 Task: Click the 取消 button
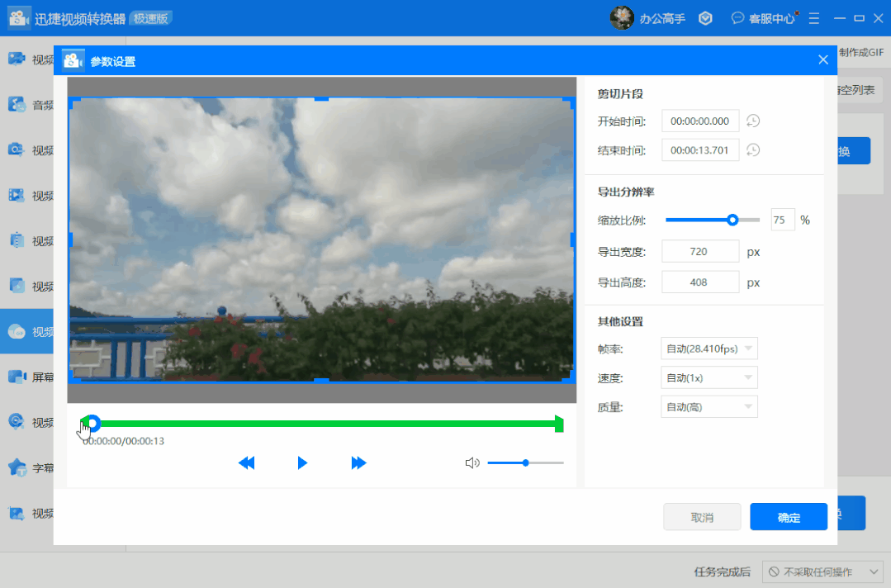[x=702, y=517]
